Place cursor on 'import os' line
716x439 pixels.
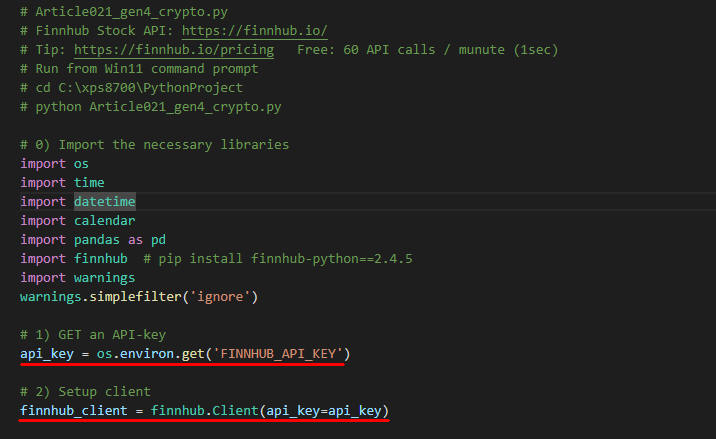coord(54,164)
